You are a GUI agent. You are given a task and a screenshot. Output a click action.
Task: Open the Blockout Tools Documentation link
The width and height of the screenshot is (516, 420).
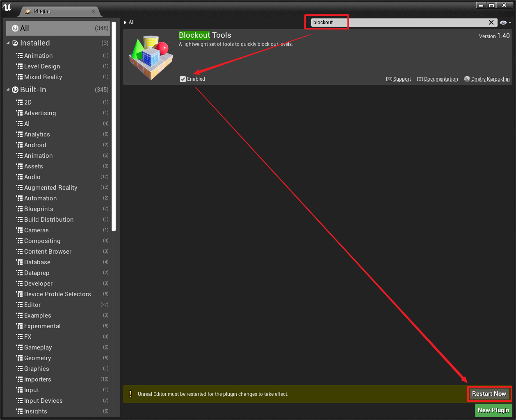(x=441, y=79)
